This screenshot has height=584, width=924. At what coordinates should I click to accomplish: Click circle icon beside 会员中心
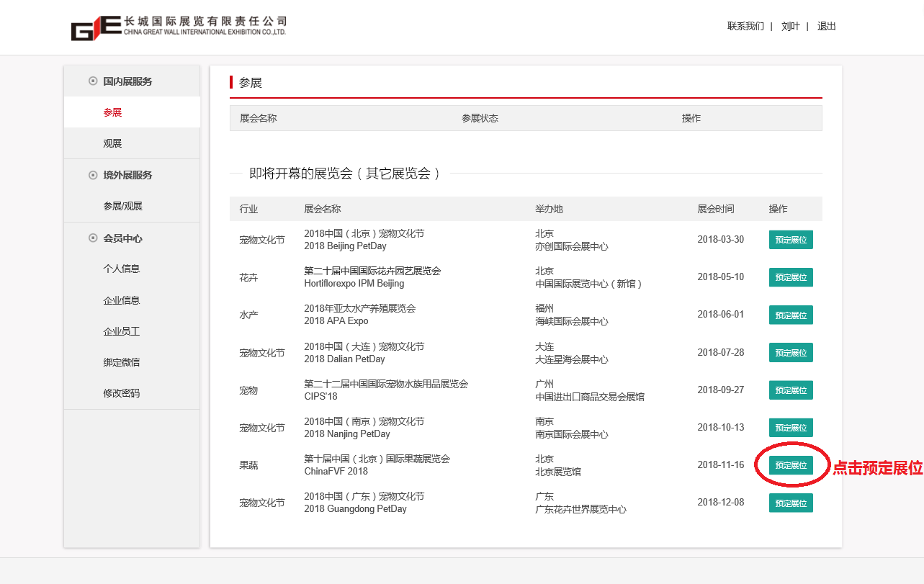tap(93, 238)
